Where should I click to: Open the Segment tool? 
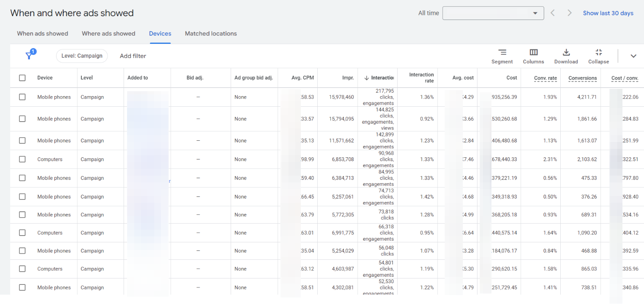[502, 56]
